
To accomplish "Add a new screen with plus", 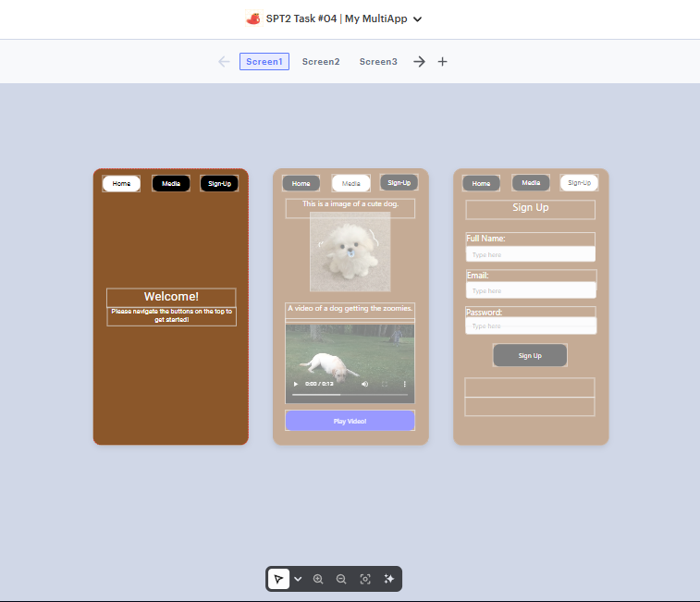I will [x=442, y=62].
